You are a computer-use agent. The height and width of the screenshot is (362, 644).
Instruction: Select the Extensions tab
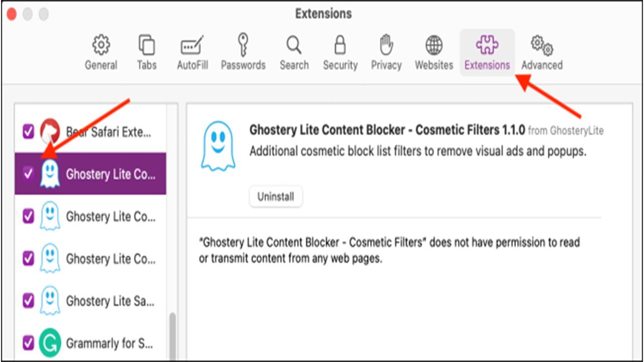487,52
